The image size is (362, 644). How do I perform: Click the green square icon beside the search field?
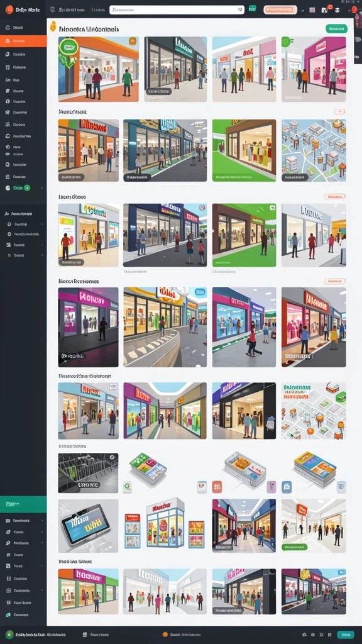[253, 8]
